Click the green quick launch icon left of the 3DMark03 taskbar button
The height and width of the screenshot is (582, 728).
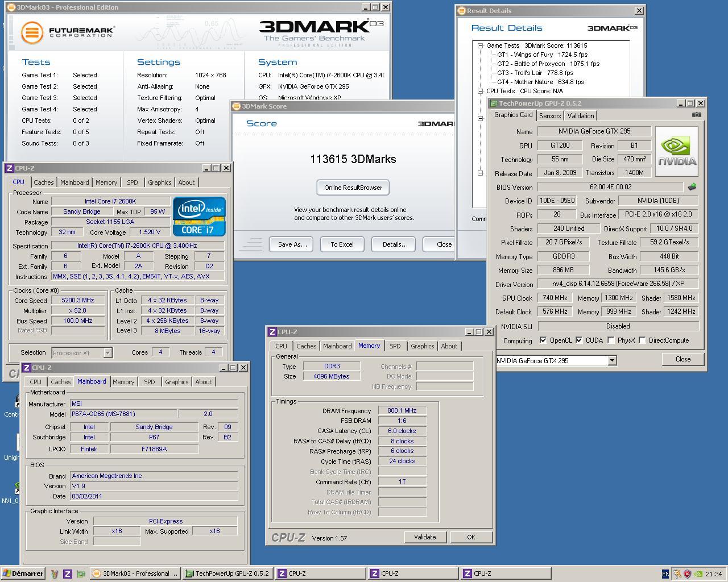(x=81, y=573)
